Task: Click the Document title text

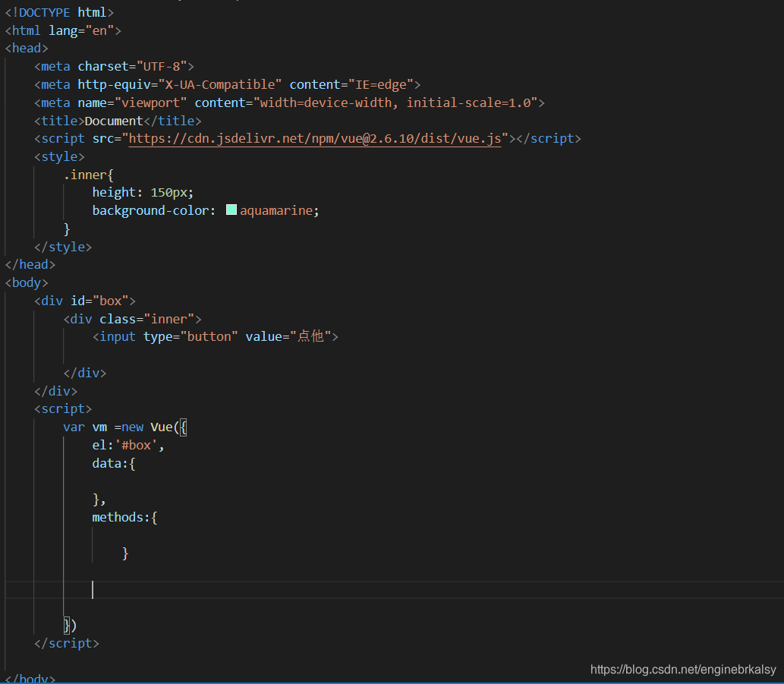Action: point(114,121)
